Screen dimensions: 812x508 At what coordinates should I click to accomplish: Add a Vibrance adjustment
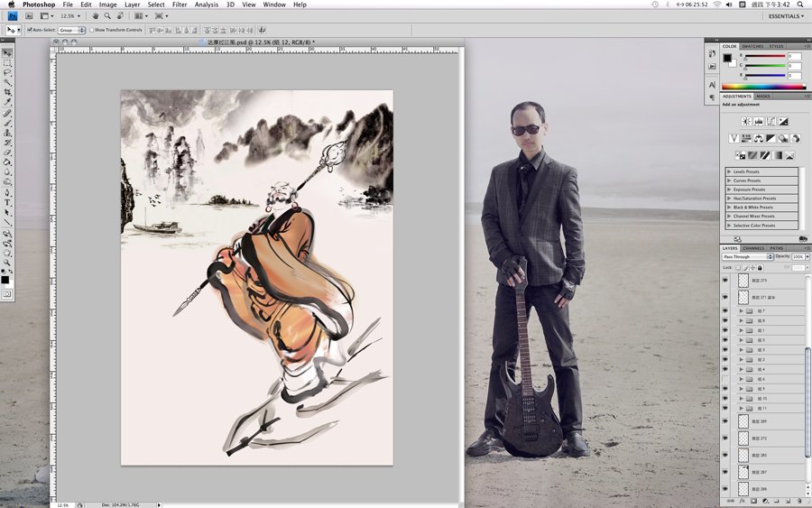(734, 138)
